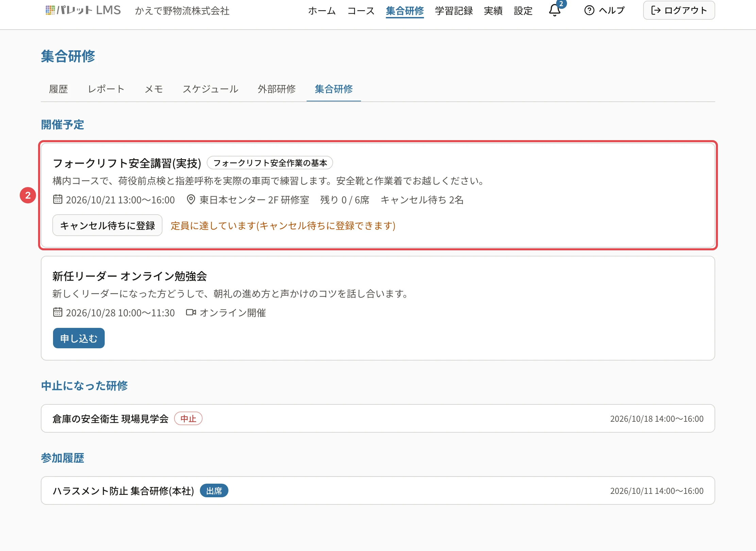The width and height of the screenshot is (756, 551).
Task: Click the フォークリフト安全作業の基本 course tag
Action: pyautogui.click(x=270, y=163)
